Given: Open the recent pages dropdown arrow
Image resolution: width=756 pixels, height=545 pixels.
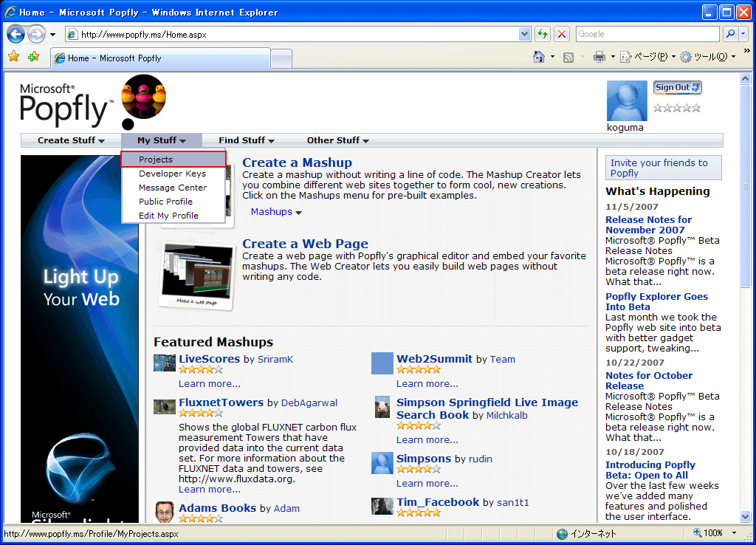Looking at the screenshot, I should click(52, 35).
